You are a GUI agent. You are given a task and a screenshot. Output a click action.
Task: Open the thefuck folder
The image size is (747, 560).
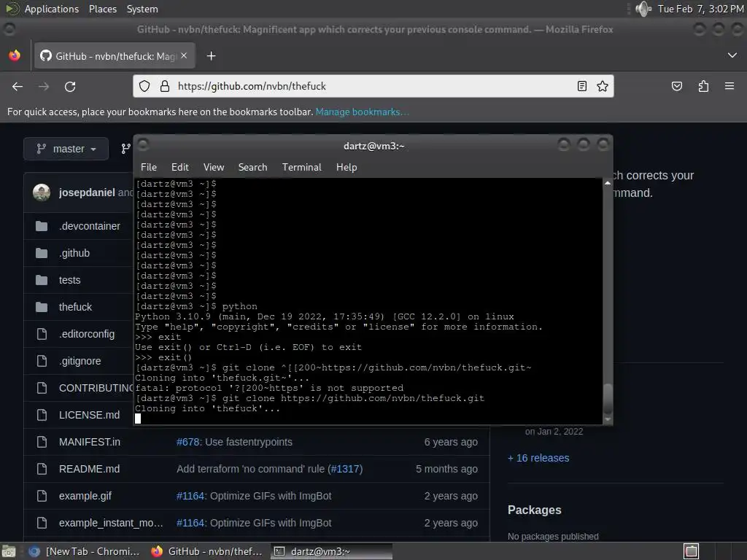point(75,307)
